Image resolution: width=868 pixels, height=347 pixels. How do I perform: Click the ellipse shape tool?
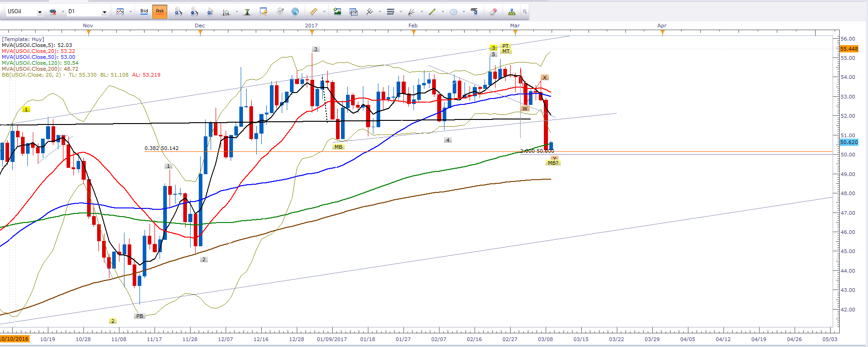453,11
